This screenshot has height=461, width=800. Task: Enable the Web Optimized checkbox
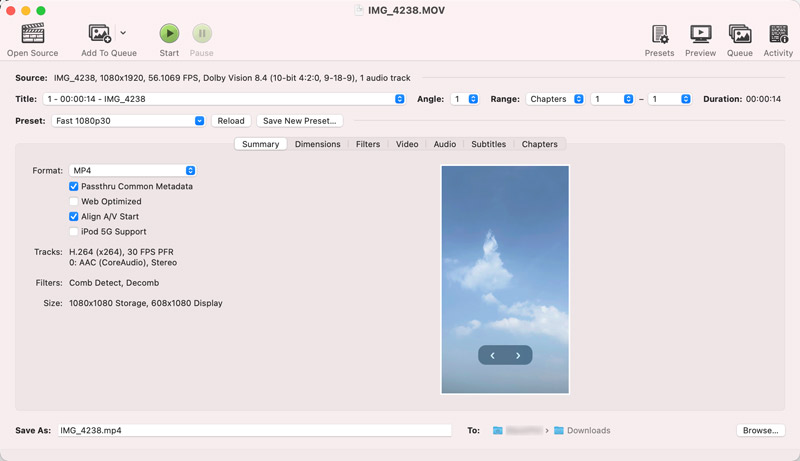74,201
